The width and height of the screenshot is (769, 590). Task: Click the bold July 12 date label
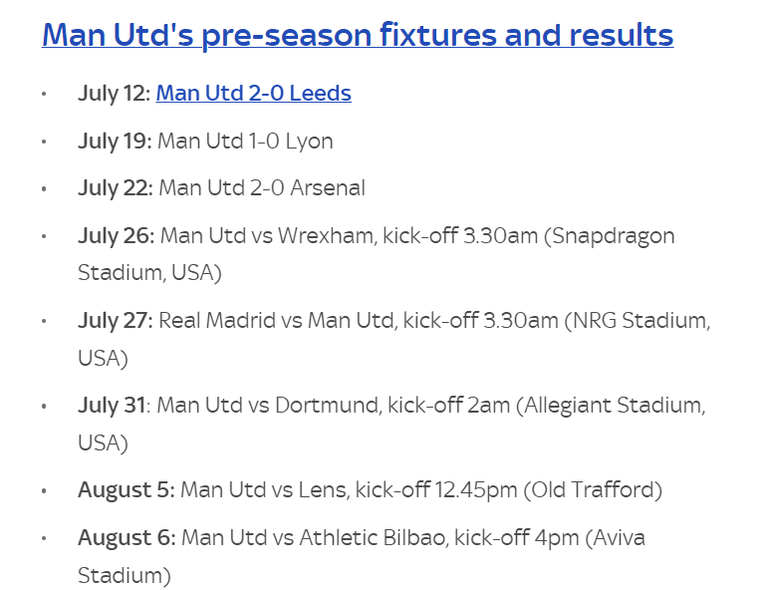(114, 93)
